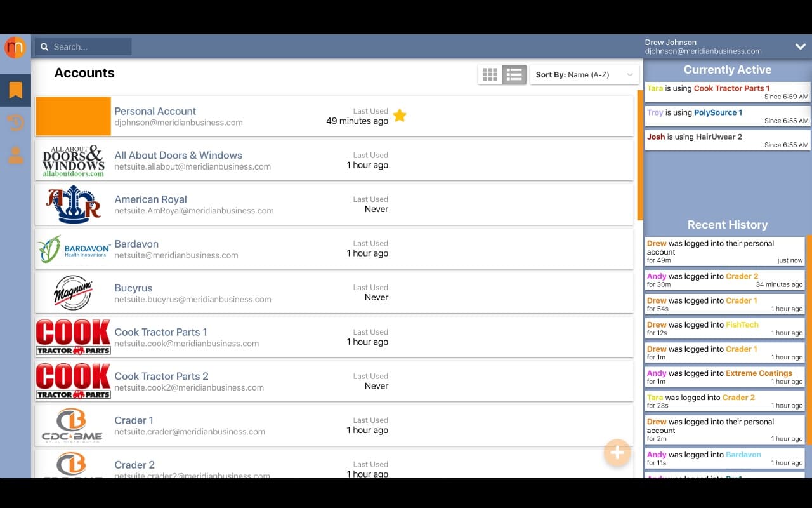Select active entry Josh using HairUwear 2
The width and height of the screenshot is (812, 508).
728,141
